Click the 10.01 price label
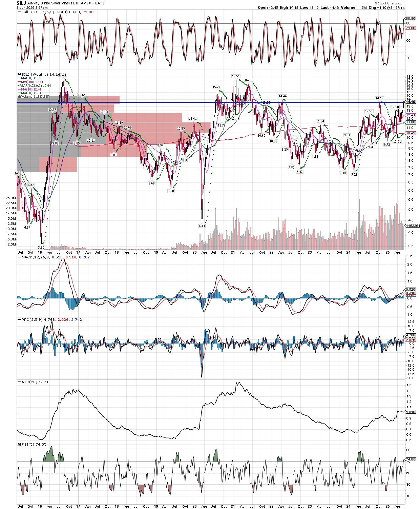420x509 pixels. coord(397,142)
